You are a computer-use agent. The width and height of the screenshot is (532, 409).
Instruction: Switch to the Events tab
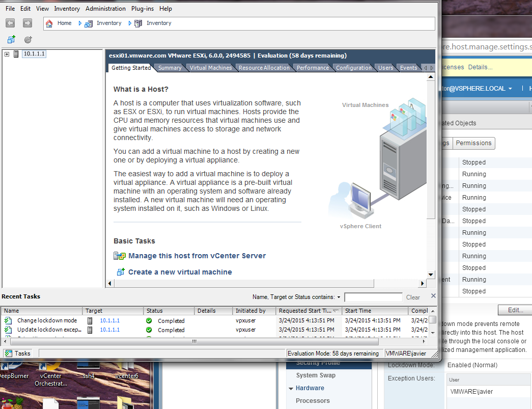[x=408, y=68]
